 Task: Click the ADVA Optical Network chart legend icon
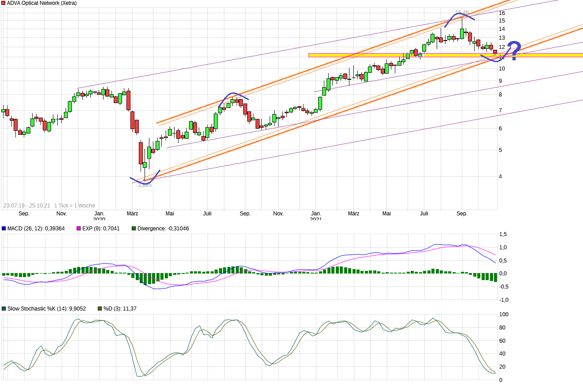pos(4,3)
